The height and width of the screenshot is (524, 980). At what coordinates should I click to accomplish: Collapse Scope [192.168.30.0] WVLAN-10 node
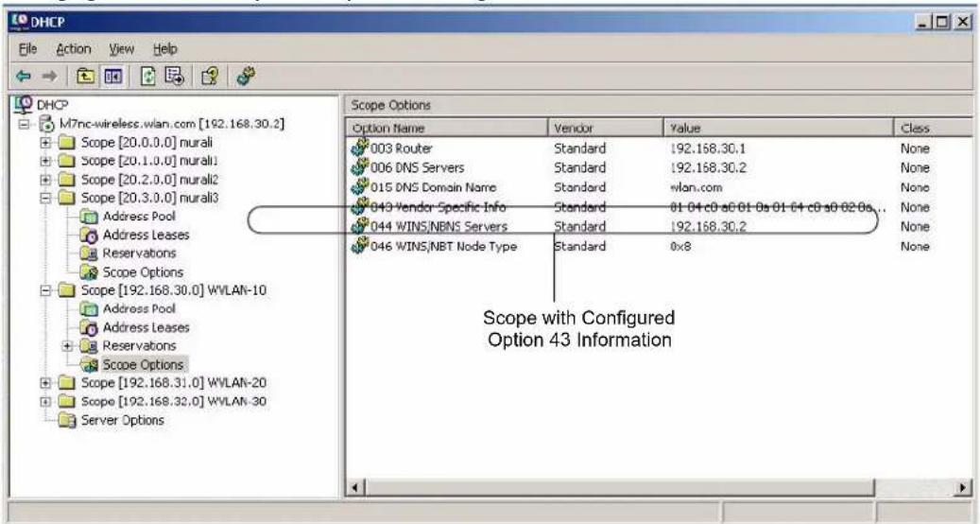coord(45,290)
